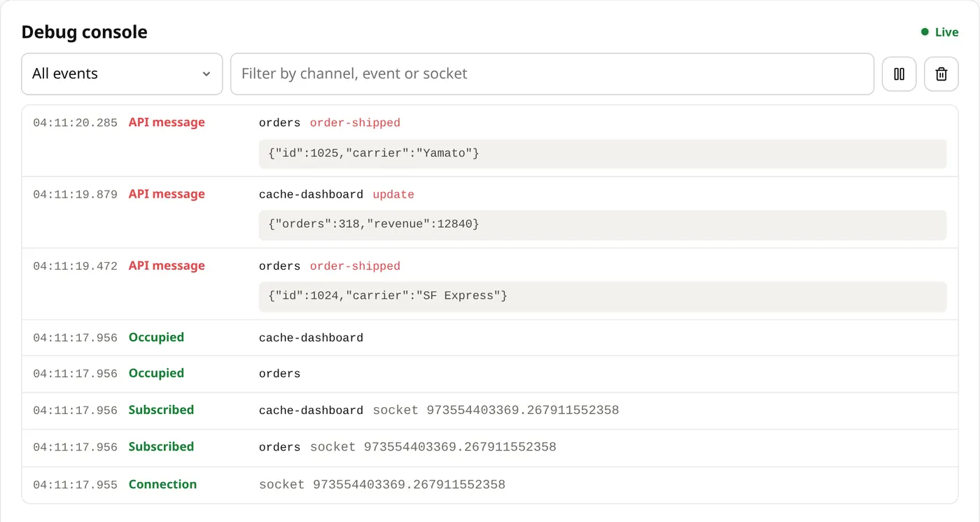Click "orders" channel in the 04:11:20.285 row
The width and height of the screenshot is (980, 522).
pyautogui.click(x=279, y=123)
